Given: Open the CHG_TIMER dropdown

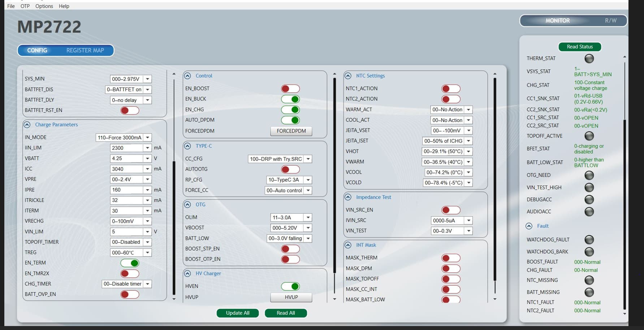Looking at the screenshot, I should click(x=126, y=284).
